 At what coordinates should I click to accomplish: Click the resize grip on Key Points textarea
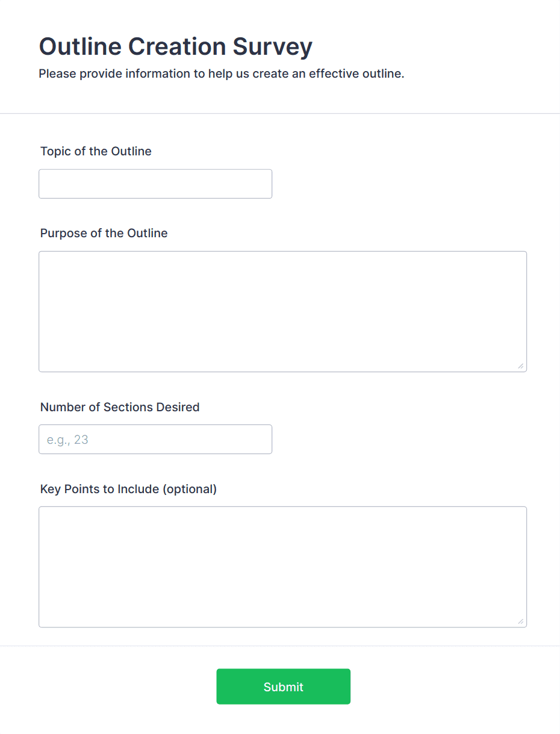pos(520,621)
